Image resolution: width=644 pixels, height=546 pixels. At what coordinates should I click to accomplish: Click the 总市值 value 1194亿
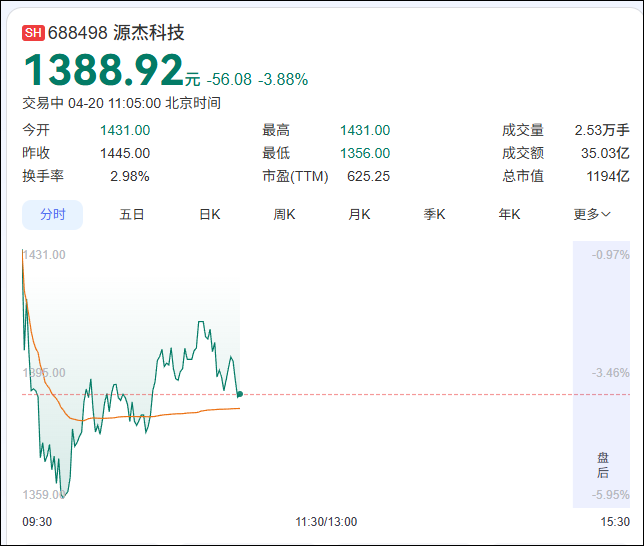tap(607, 176)
